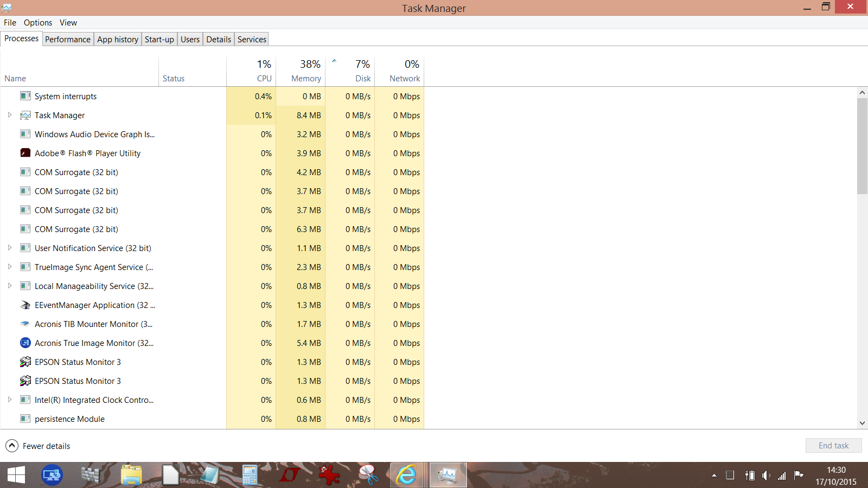
Task: Select the 'persistence Module' process name
Action: point(69,419)
